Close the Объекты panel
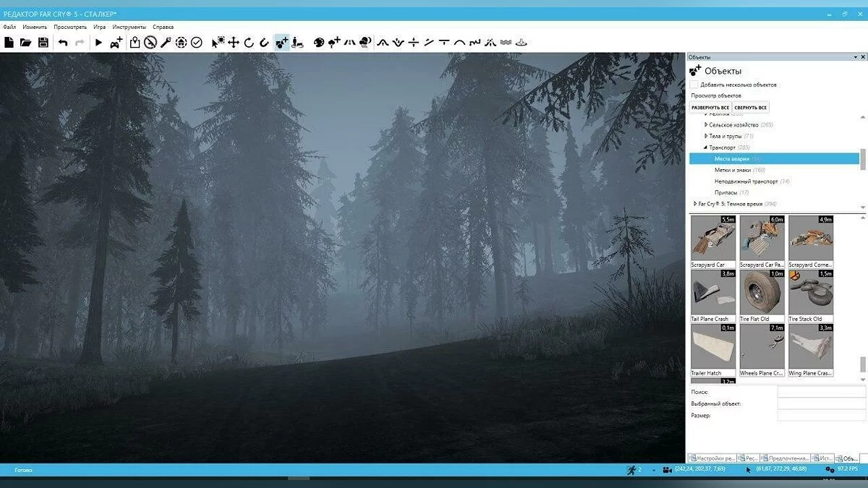The height and width of the screenshot is (488, 868). pos(863,56)
